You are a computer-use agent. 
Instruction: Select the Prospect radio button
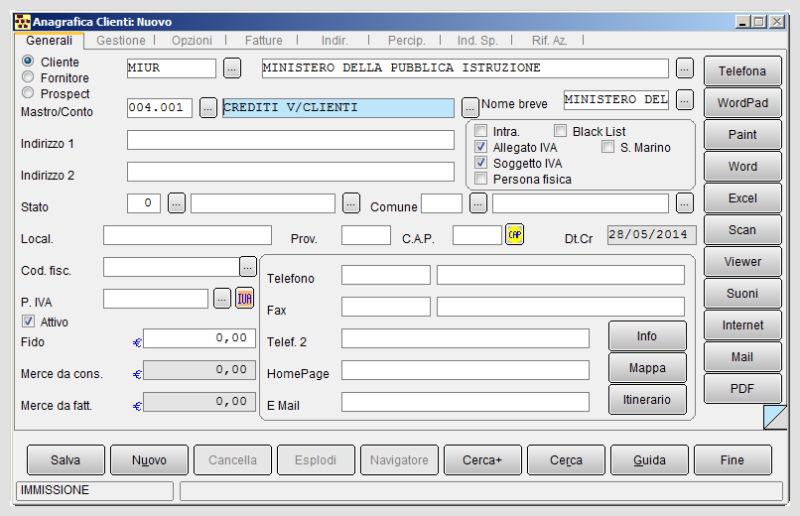point(28,93)
